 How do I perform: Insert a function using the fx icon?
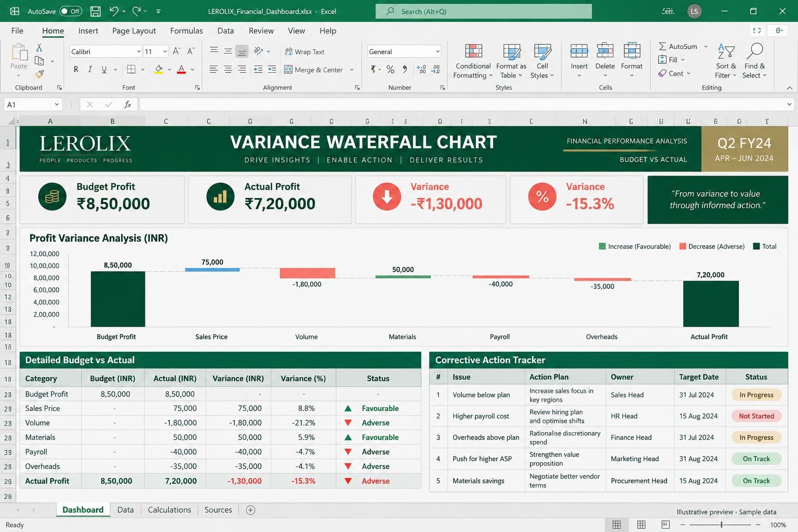[x=127, y=104]
